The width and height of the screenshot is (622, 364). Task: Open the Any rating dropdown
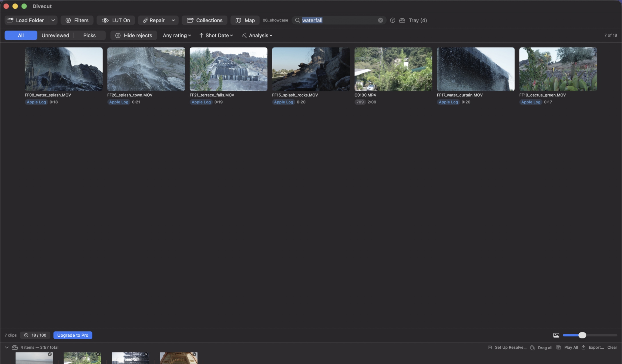coord(177,35)
